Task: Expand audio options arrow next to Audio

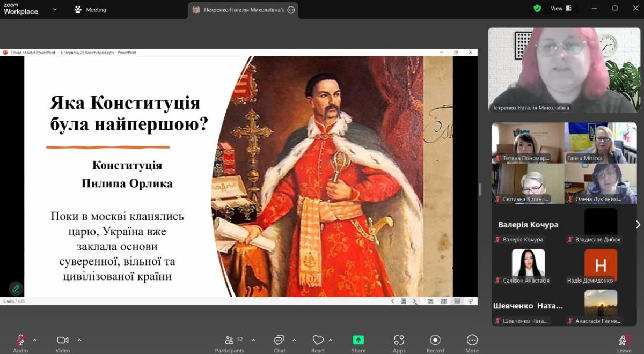Action: (35, 340)
